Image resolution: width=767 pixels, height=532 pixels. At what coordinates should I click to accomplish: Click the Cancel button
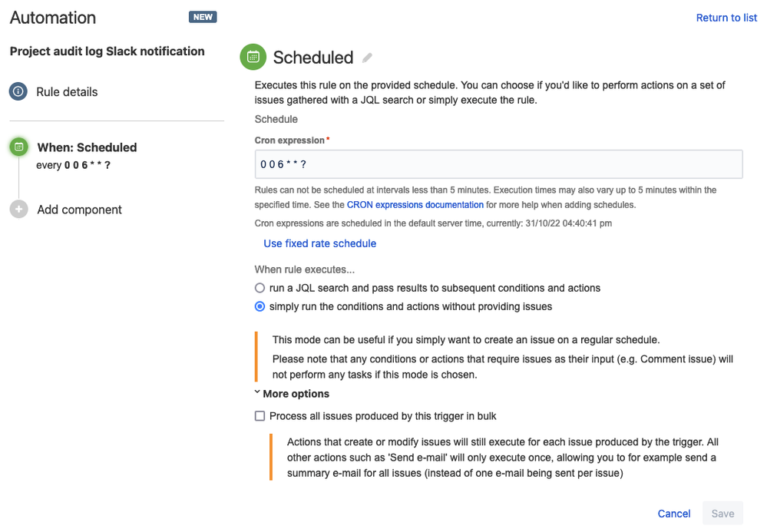pyautogui.click(x=673, y=513)
